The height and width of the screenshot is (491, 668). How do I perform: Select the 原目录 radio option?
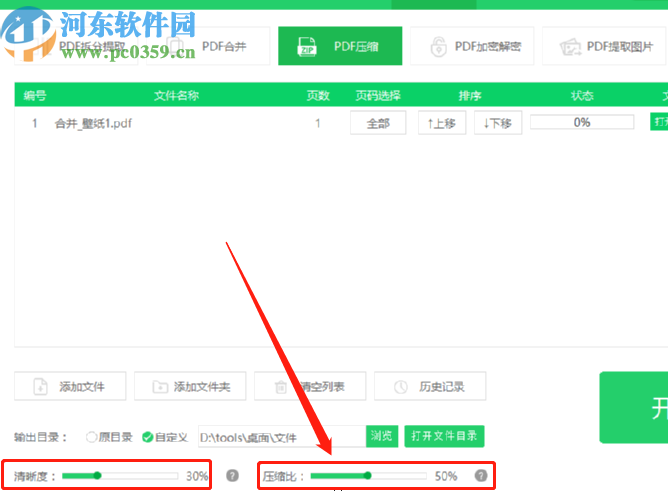pos(109,437)
